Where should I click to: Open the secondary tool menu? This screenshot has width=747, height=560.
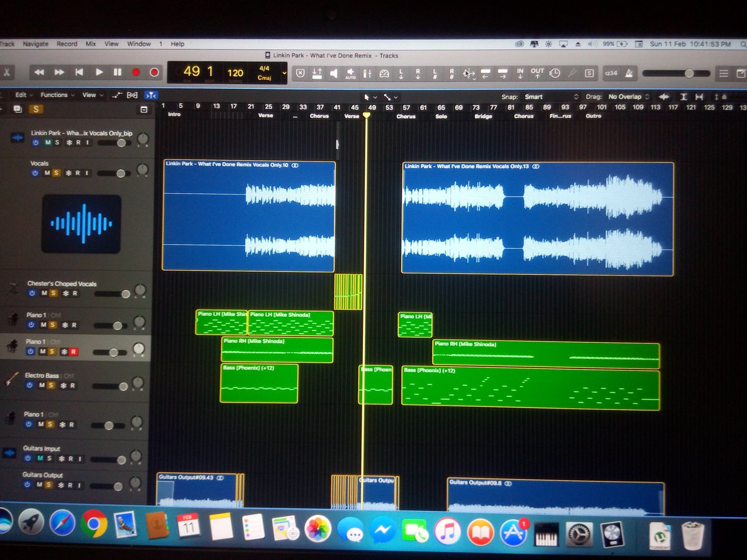tap(390, 97)
